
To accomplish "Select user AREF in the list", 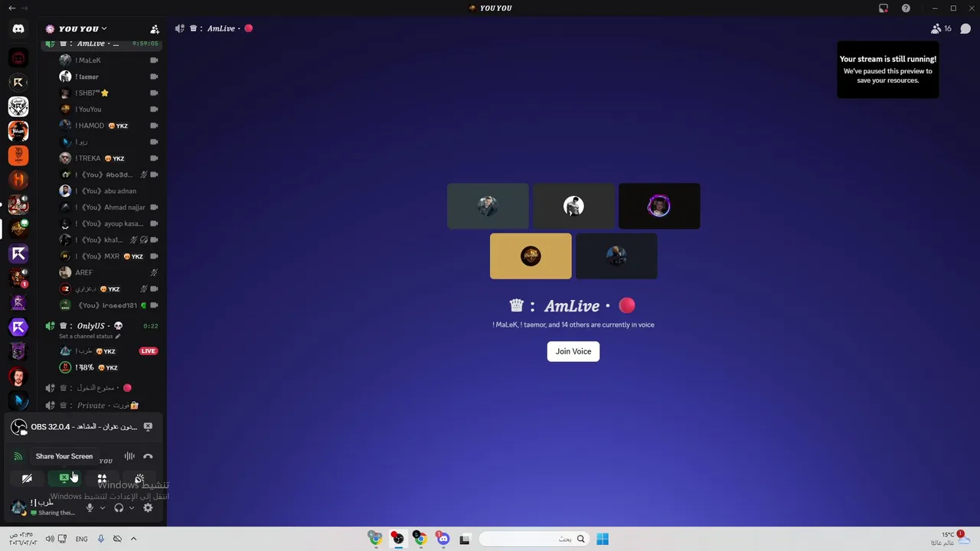I will coord(109,272).
